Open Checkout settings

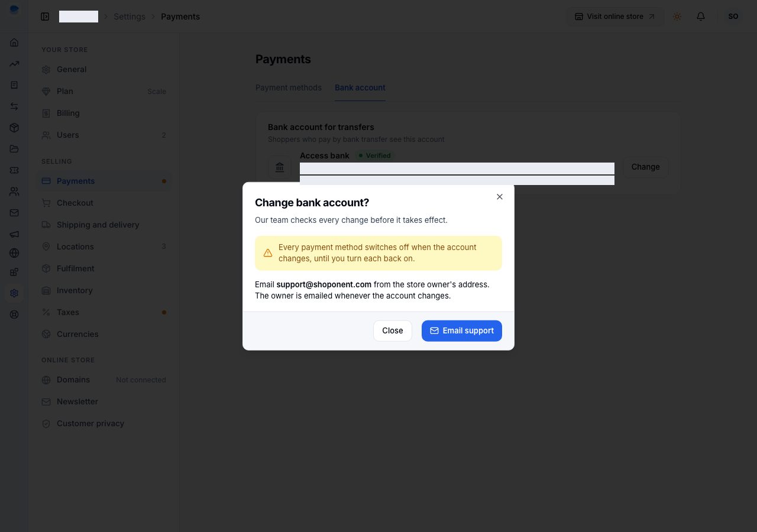click(104, 203)
